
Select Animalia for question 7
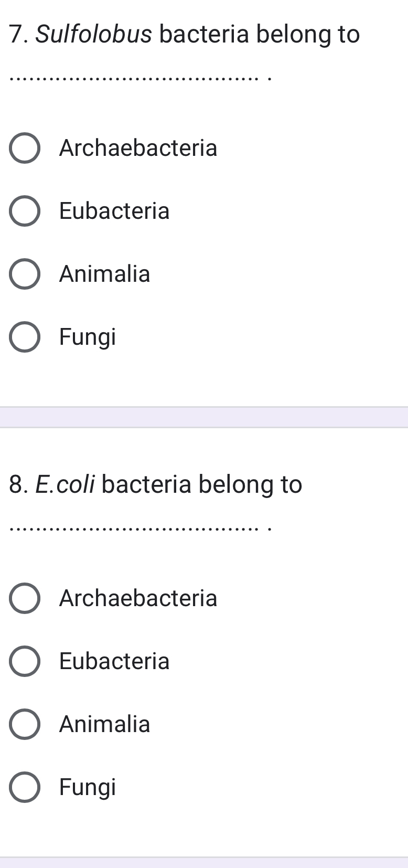click(25, 273)
